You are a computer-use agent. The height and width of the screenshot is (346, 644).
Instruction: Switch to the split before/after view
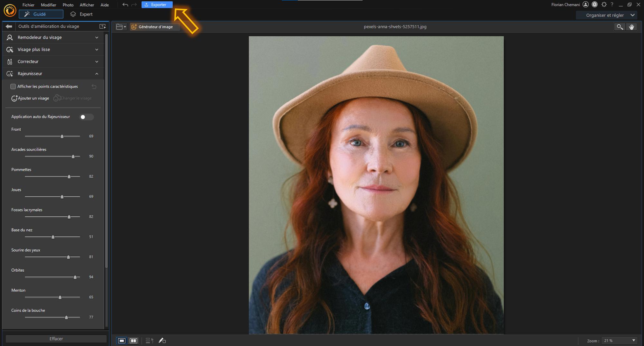[x=134, y=340]
